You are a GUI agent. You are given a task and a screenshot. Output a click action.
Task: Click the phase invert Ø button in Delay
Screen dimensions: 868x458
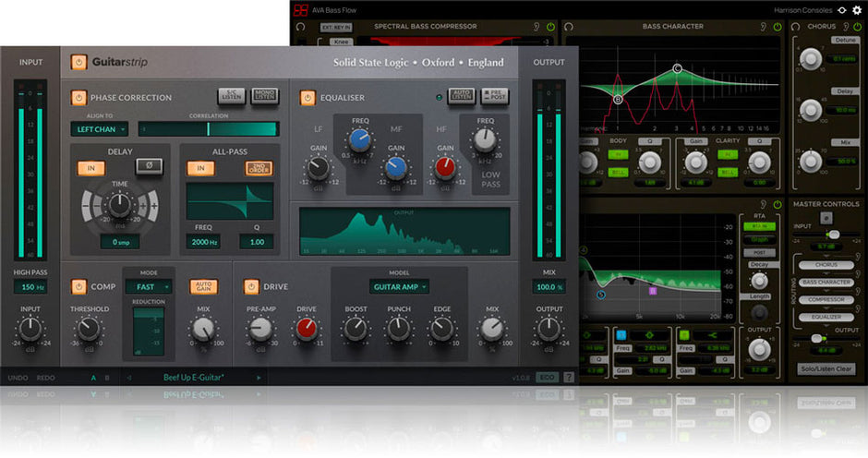pos(149,165)
